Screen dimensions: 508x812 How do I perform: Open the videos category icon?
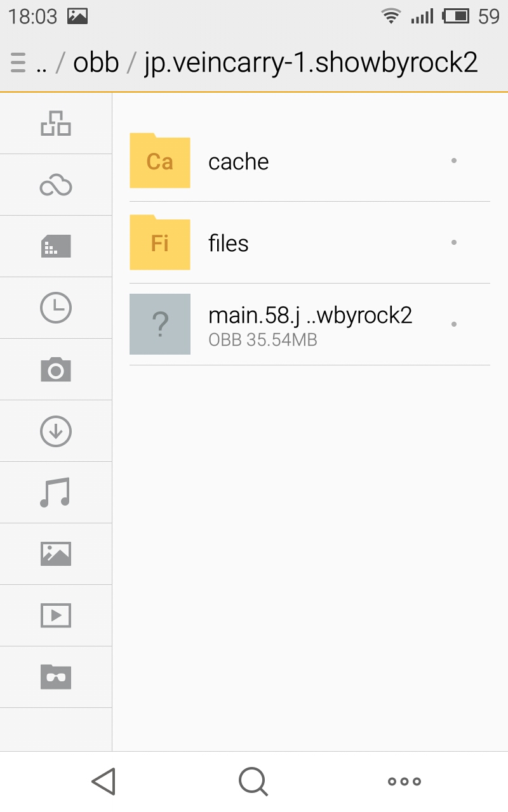(56, 615)
